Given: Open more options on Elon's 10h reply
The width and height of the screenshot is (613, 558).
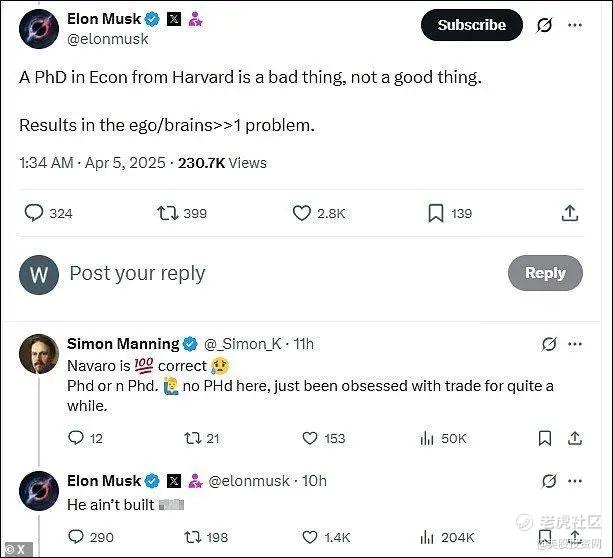Looking at the screenshot, I should click(x=576, y=480).
